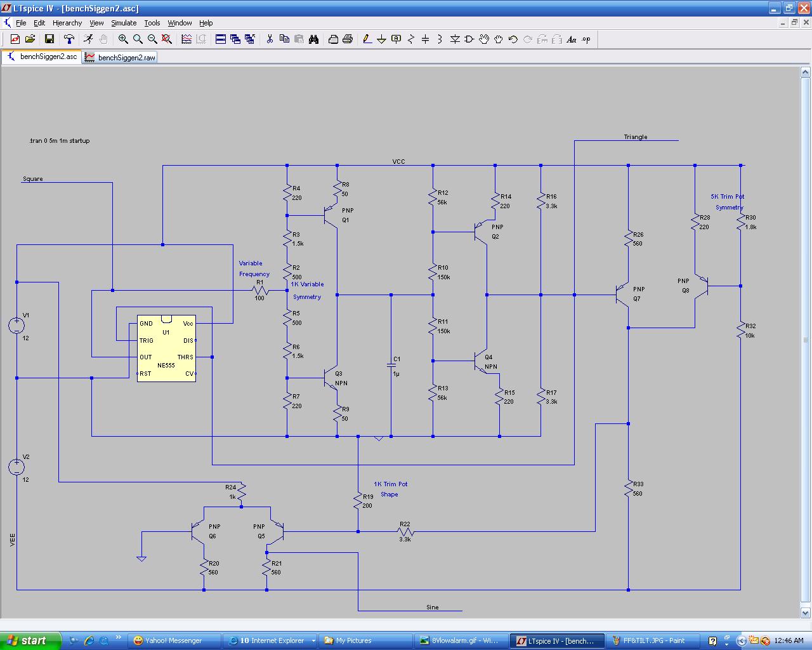812x650 pixels.
Task: Select the Move open-hand tool
Action: 484,39
